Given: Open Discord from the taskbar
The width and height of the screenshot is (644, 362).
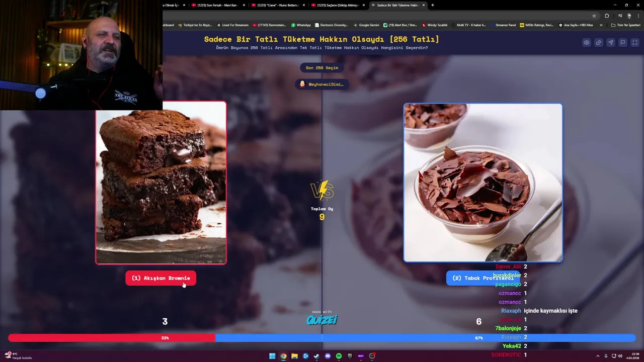Looking at the screenshot, I should [328, 356].
